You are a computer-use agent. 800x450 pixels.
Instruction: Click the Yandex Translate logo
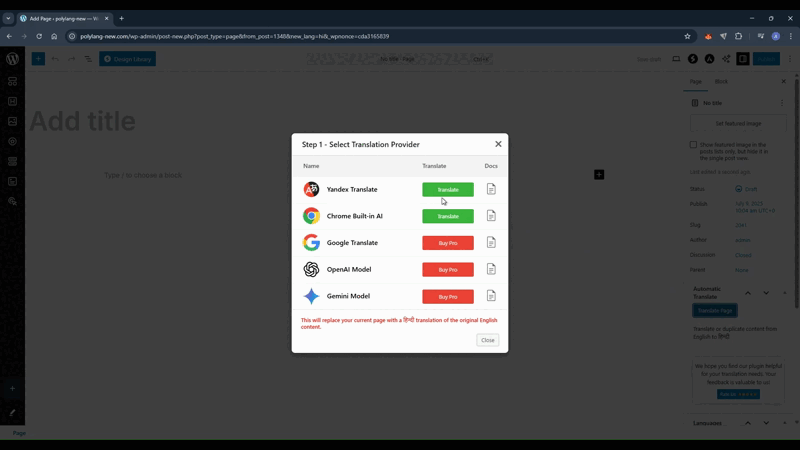pyautogui.click(x=311, y=189)
